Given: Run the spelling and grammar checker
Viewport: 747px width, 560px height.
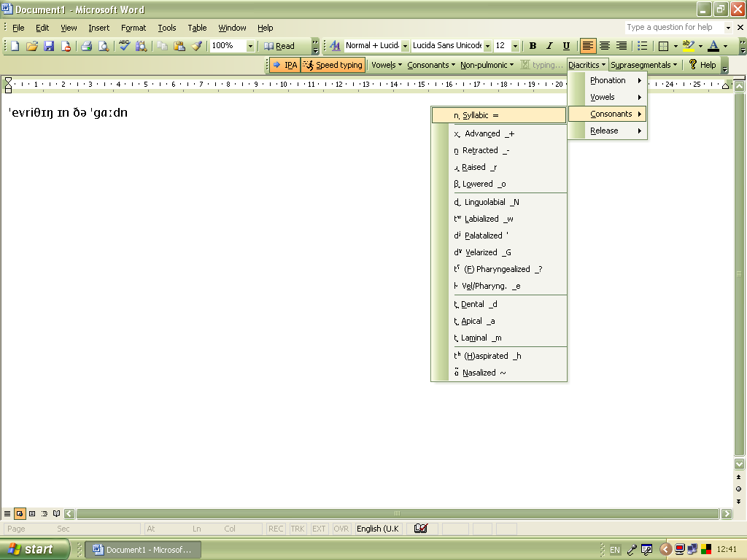Looking at the screenshot, I should point(124,45).
